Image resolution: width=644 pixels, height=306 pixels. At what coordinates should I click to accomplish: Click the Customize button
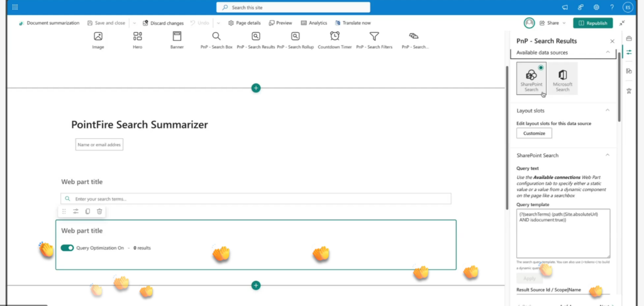click(535, 133)
